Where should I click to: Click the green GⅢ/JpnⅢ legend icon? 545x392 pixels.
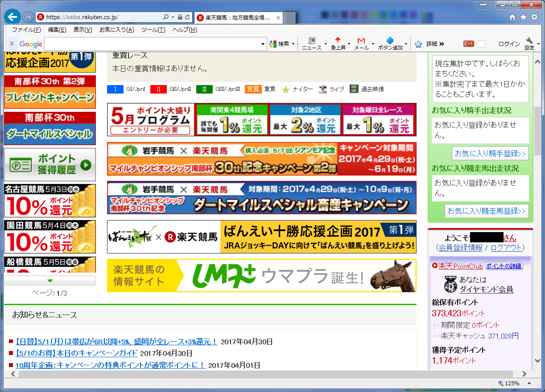pyautogui.click(x=204, y=89)
